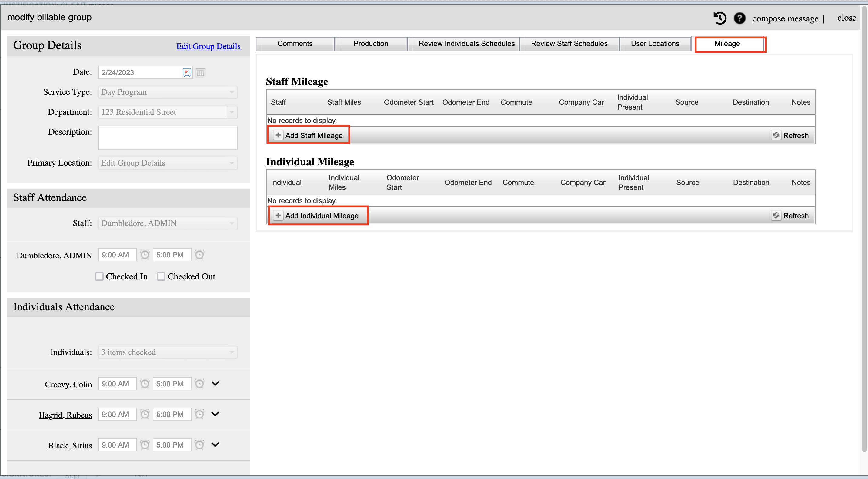Expand the Hagrid, Rubeus row chevron
Image resolution: width=868 pixels, height=479 pixels.
[x=215, y=414]
